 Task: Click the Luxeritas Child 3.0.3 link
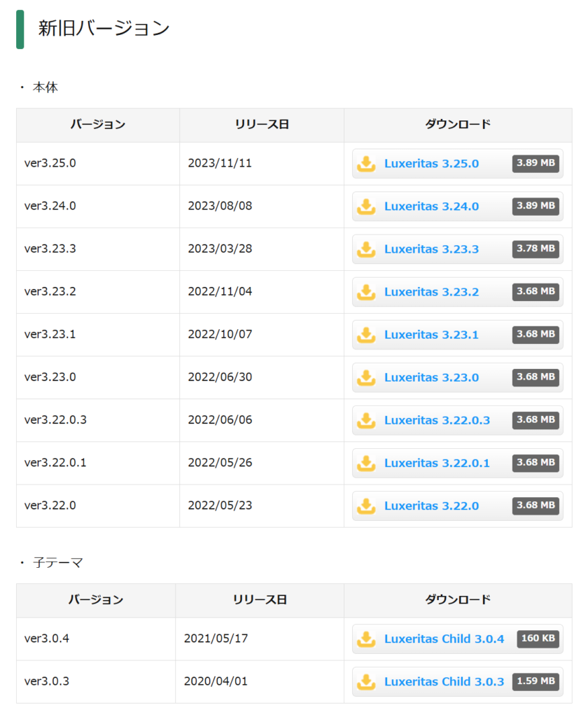point(444,682)
